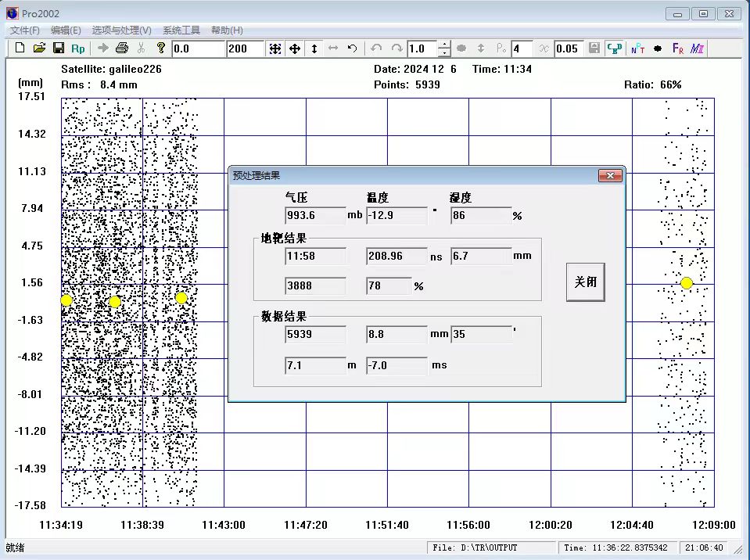Click the 8.8 mm field in 数据结果
Image resolution: width=750 pixels, height=560 pixels.
(x=397, y=334)
